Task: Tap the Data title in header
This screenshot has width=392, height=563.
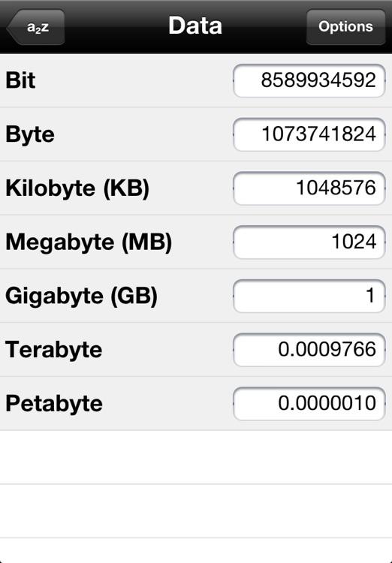Action: click(x=195, y=26)
